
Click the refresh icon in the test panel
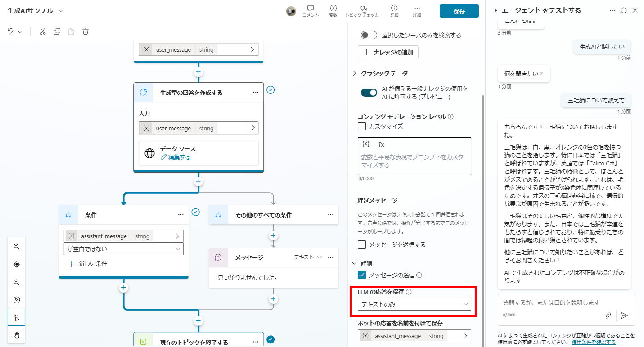625,10
